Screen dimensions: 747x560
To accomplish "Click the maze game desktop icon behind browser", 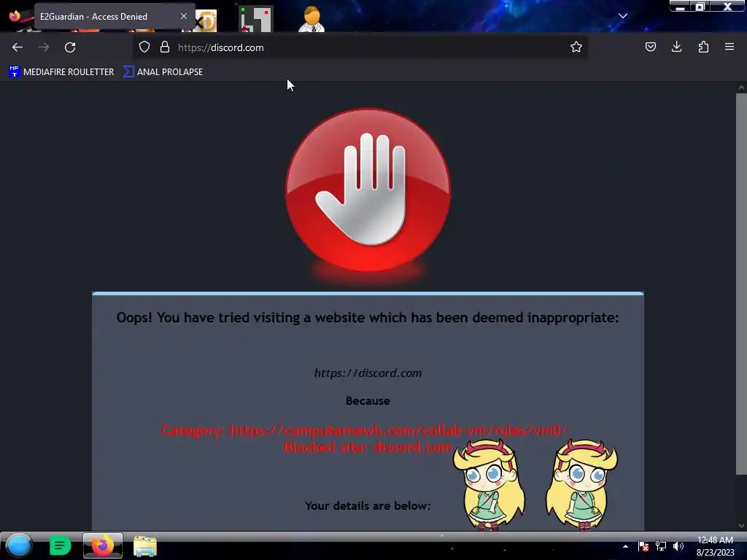I will click(256, 19).
